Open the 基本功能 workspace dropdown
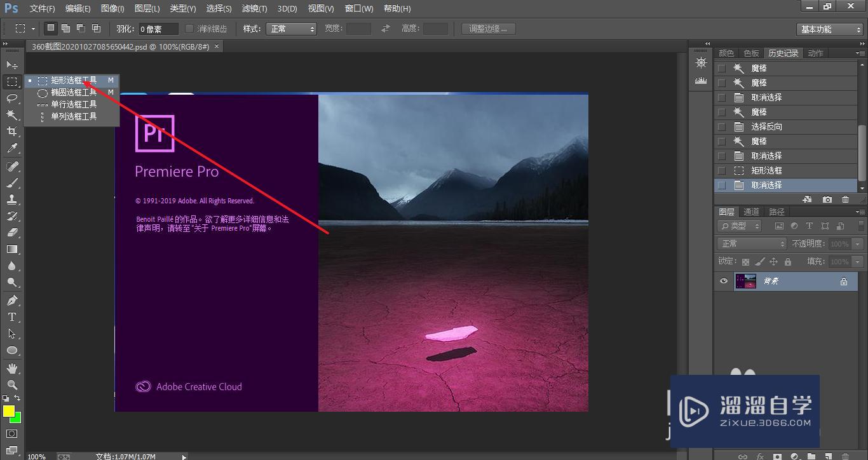 (830, 29)
